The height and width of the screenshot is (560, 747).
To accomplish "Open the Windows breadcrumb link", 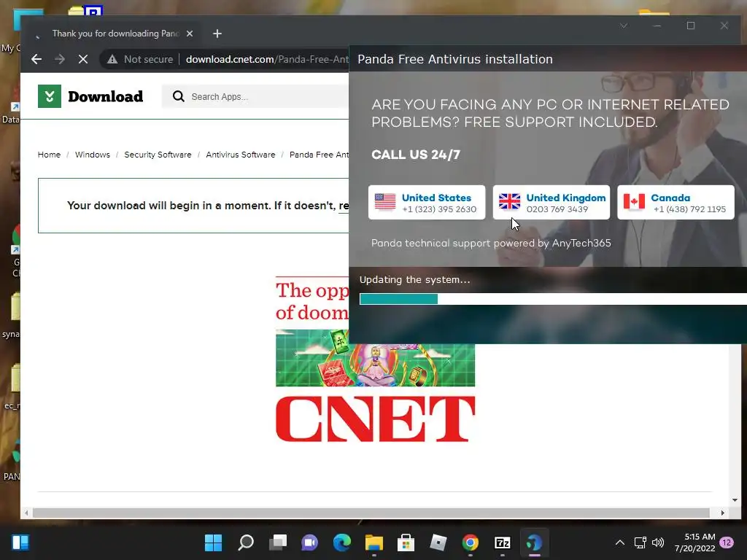I will [x=93, y=155].
